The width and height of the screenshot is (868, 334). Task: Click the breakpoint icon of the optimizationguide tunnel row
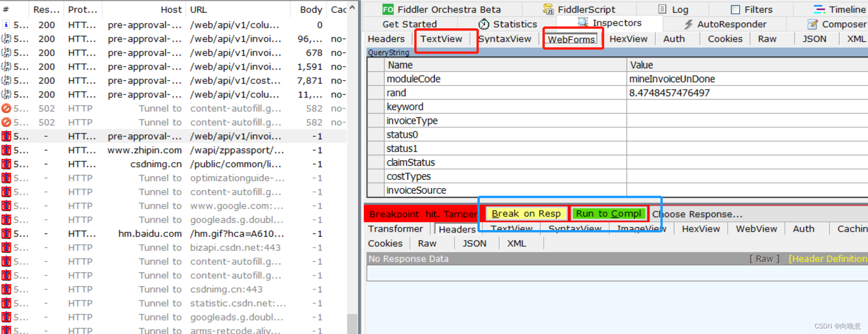pos(6,178)
